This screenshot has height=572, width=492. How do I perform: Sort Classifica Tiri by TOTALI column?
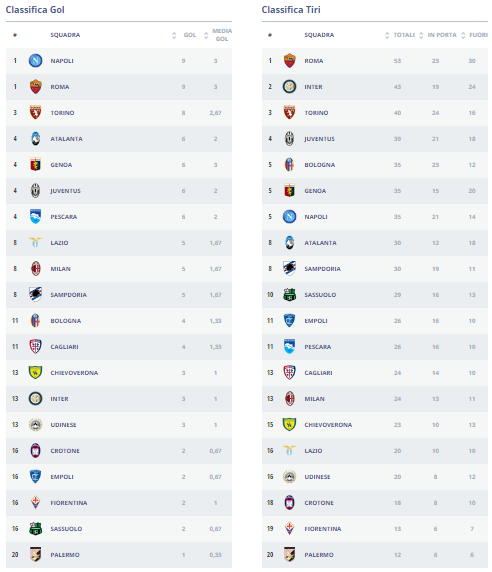pos(404,35)
